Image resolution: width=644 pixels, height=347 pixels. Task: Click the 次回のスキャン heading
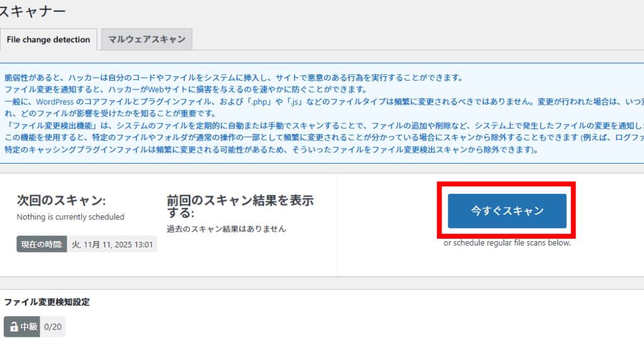[x=61, y=200]
